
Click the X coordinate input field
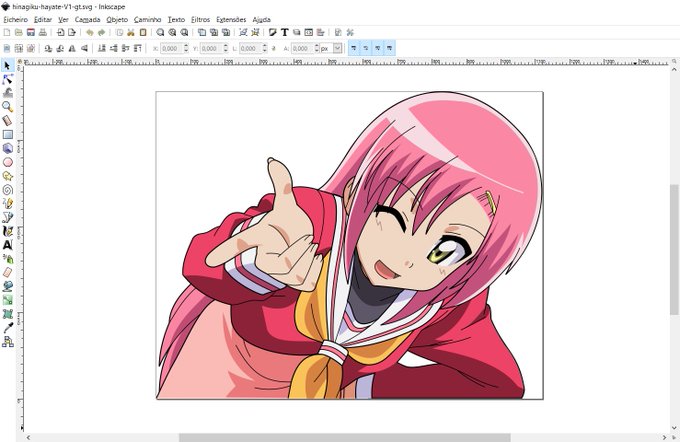pyautogui.click(x=172, y=48)
